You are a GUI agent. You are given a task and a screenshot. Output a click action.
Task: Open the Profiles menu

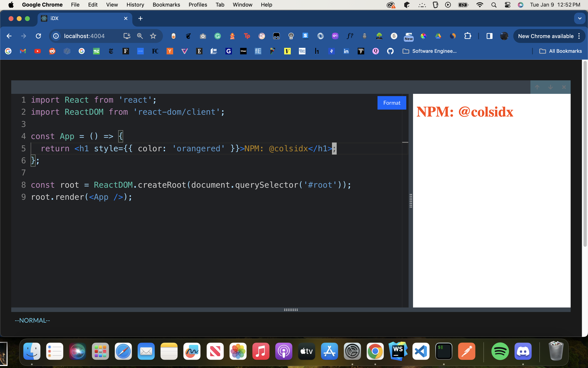(198, 5)
